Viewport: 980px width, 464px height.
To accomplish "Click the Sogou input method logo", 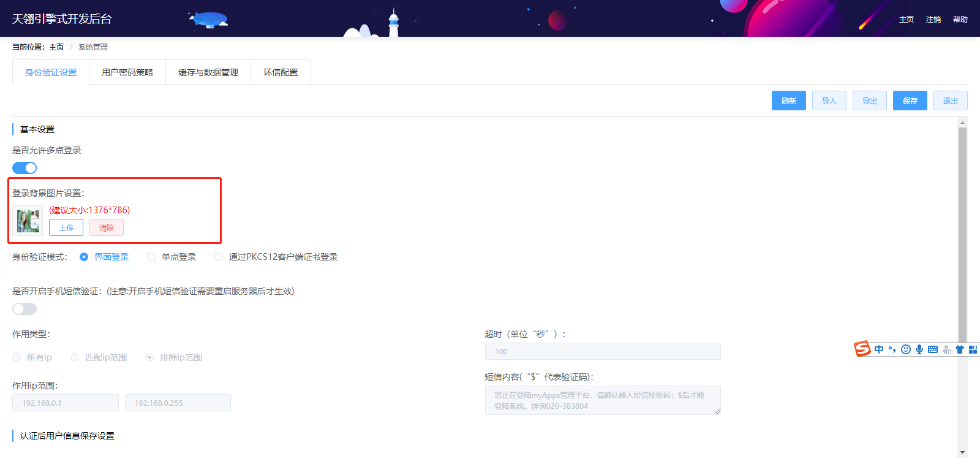I will coord(862,349).
